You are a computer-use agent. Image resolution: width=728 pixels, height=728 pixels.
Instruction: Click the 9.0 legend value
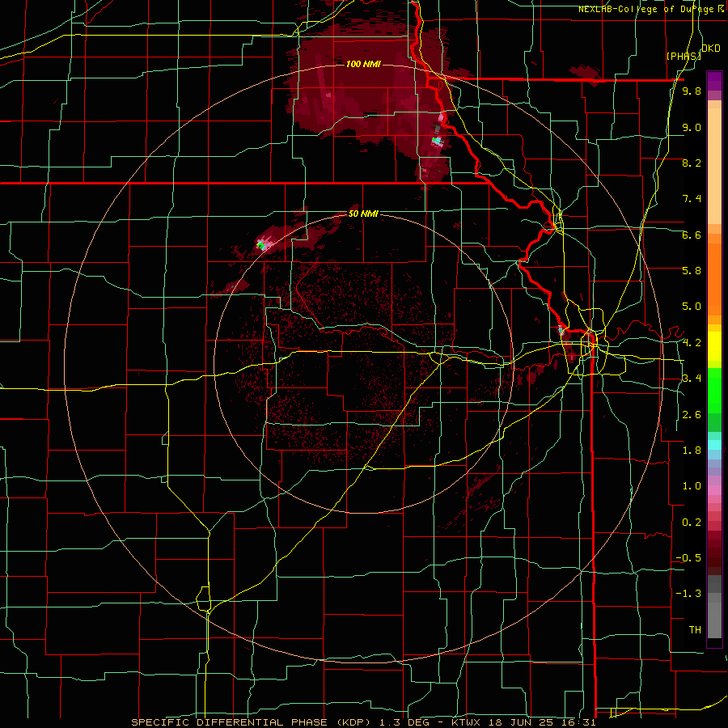[692, 127]
